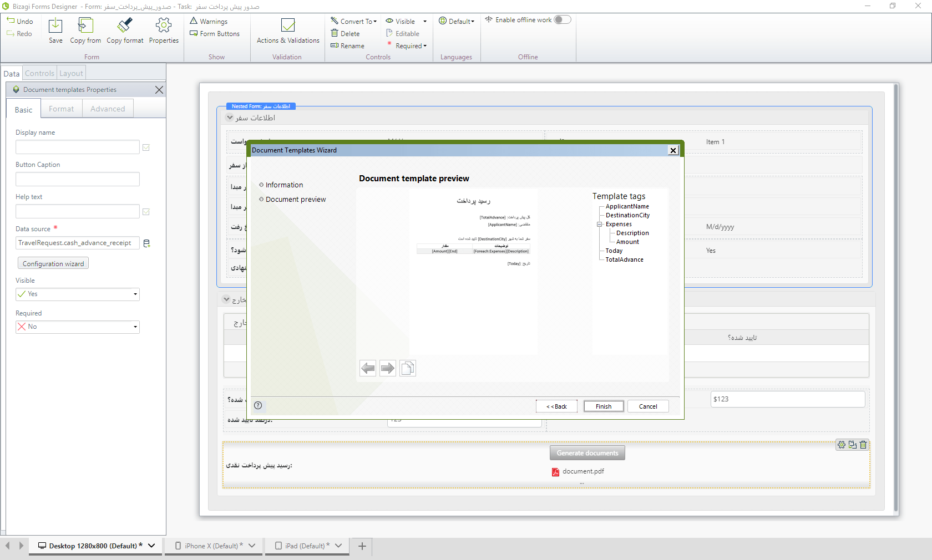Toggle Enable offline work switch
932x560 pixels.
(563, 19)
